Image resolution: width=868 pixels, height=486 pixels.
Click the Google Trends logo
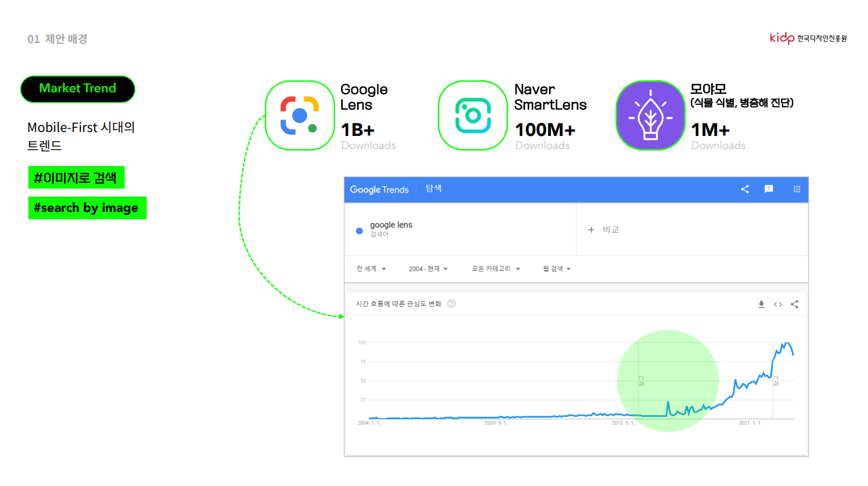[x=379, y=190]
